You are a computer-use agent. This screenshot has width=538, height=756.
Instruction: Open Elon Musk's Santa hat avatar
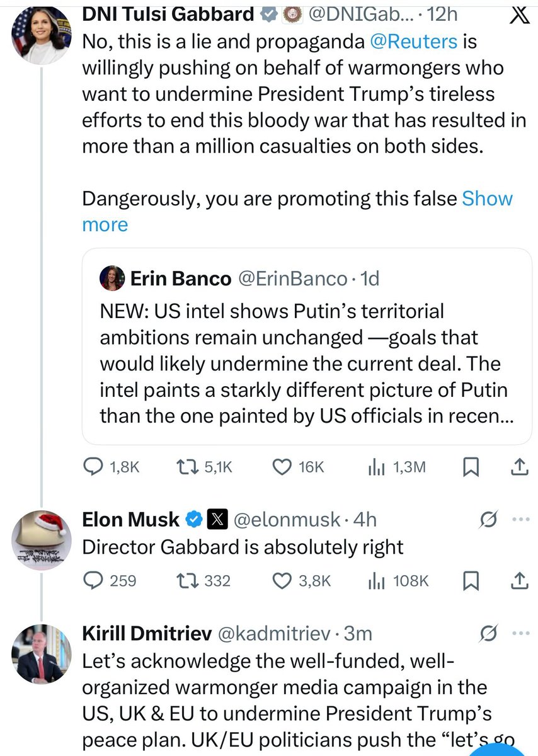point(41,540)
